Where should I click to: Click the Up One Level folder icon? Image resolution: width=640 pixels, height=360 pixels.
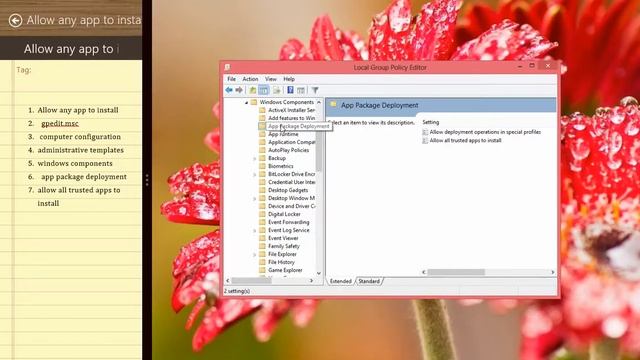click(x=253, y=90)
